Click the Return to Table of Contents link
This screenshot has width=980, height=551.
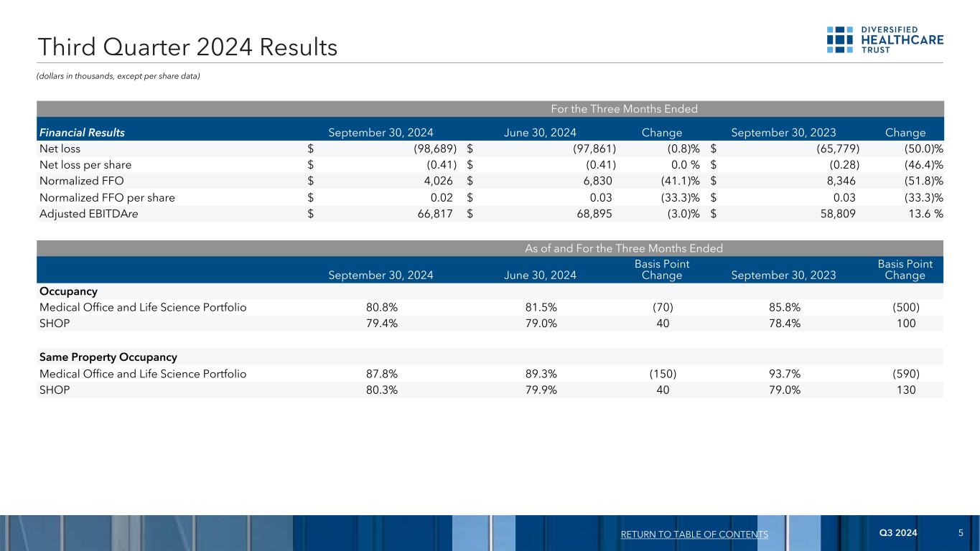tap(693, 534)
